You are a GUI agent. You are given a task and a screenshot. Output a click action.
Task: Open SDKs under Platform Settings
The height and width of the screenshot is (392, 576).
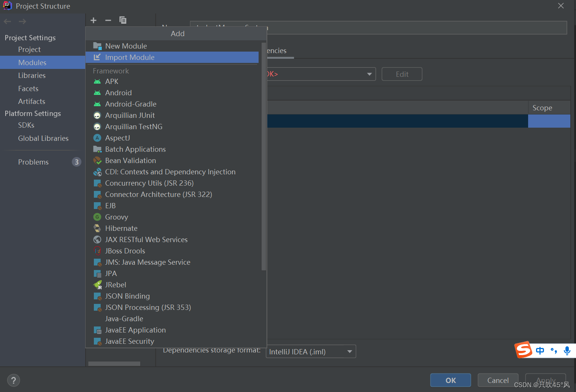pyautogui.click(x=43, y=125)
